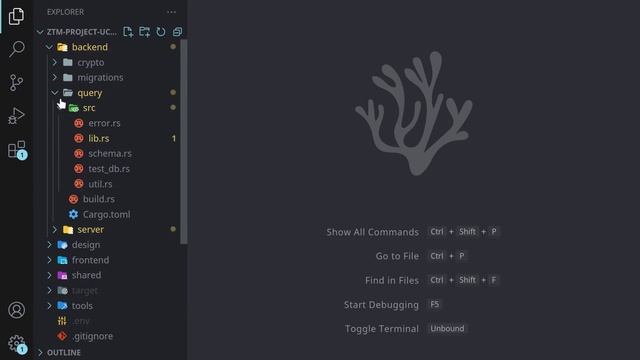The width and height of the screenshot is (640, 360).
Task: Open the Cargo.toml file
Action: [107, 214]
